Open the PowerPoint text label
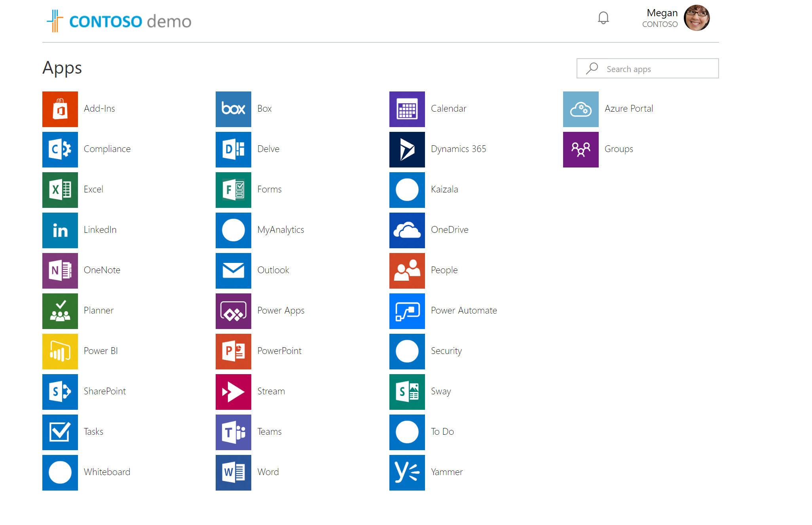 pyautogui.click(x=279, y=351)
